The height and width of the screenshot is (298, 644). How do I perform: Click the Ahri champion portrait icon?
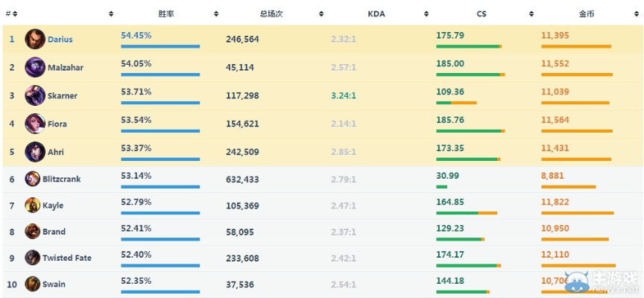tap(35, 151)
